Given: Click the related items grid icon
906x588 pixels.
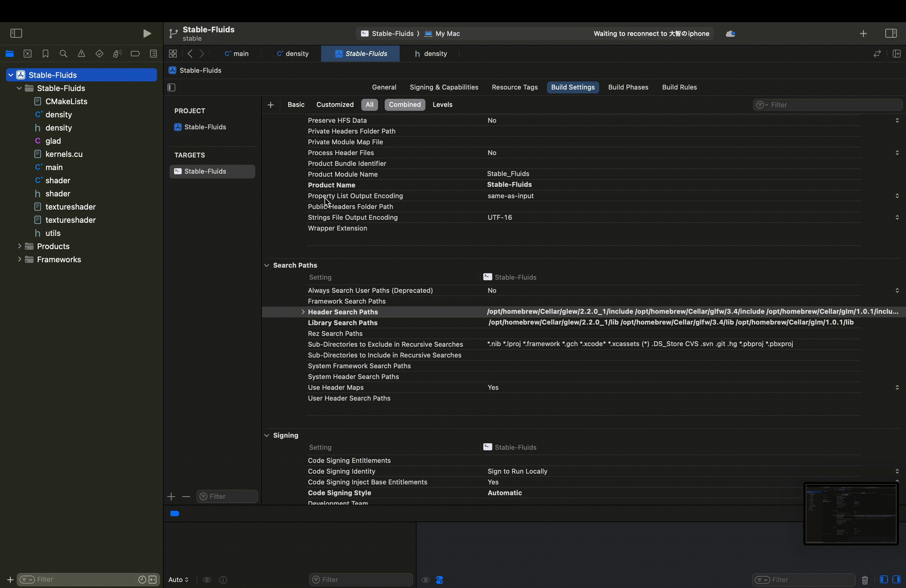Looking at the screenshot, I should point(173,54).
